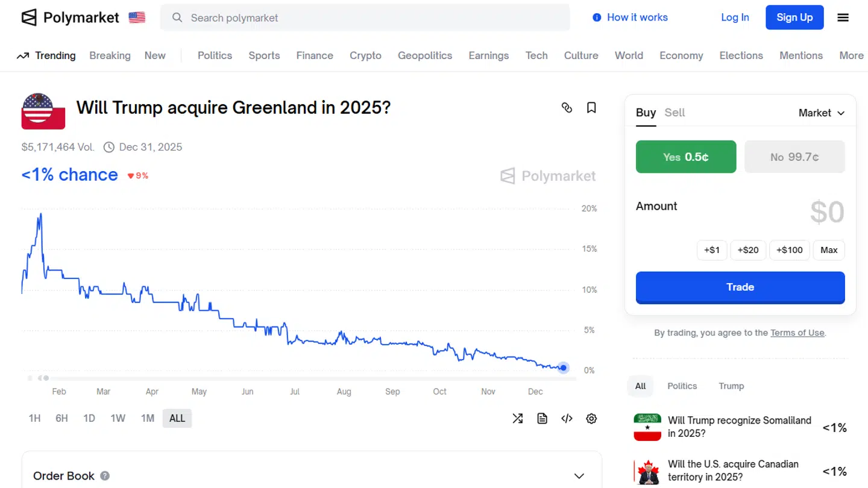868x488 pixels.
Task: Select the No 99.7¢ outcome
Action: coord(794,157)
